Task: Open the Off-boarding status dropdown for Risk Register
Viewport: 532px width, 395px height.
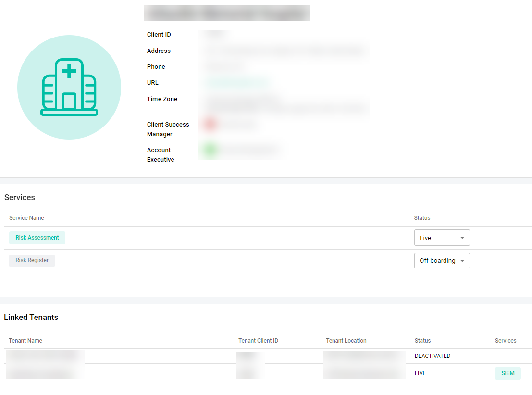Action: tap(442, 260)
